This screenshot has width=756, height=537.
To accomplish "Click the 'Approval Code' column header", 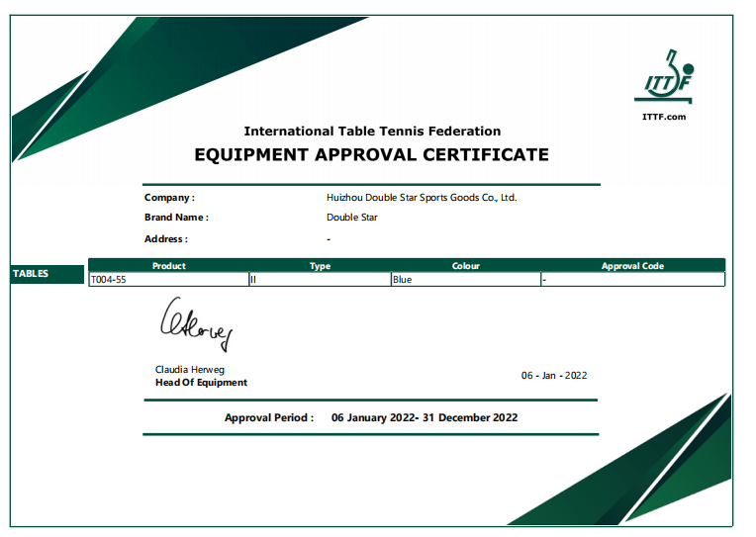I will 632,266.
